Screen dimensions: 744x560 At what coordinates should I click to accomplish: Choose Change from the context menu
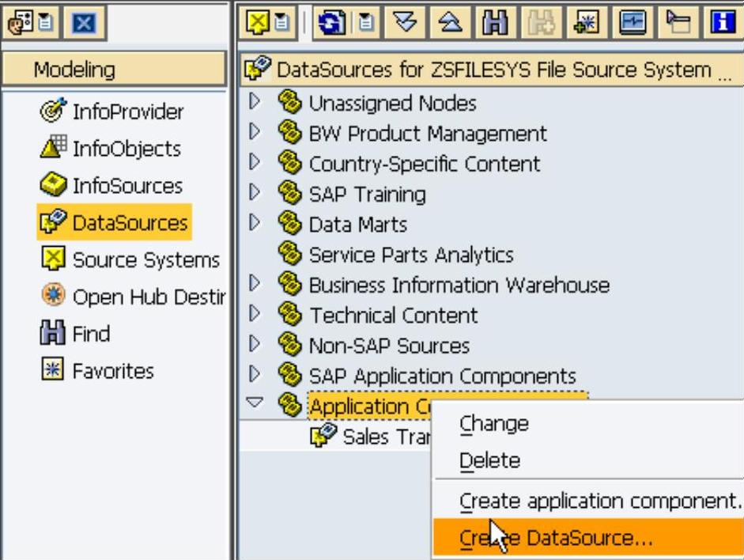coord(494,423)
